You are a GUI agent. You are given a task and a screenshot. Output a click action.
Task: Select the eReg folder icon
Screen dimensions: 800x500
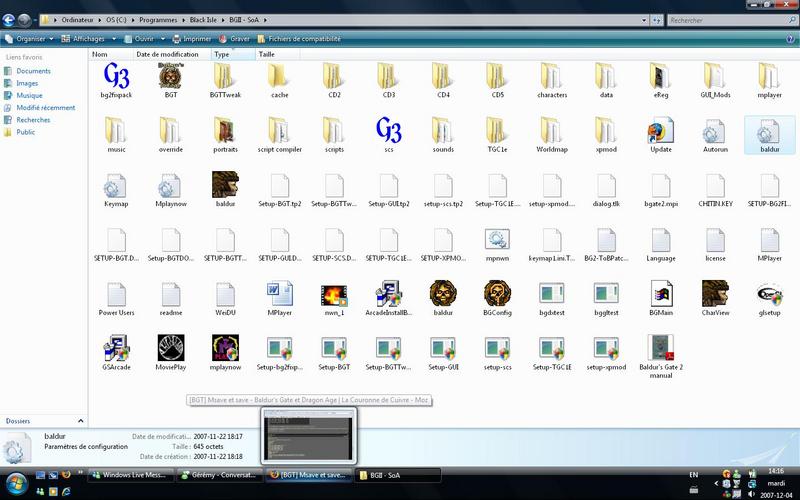[660, 76]
